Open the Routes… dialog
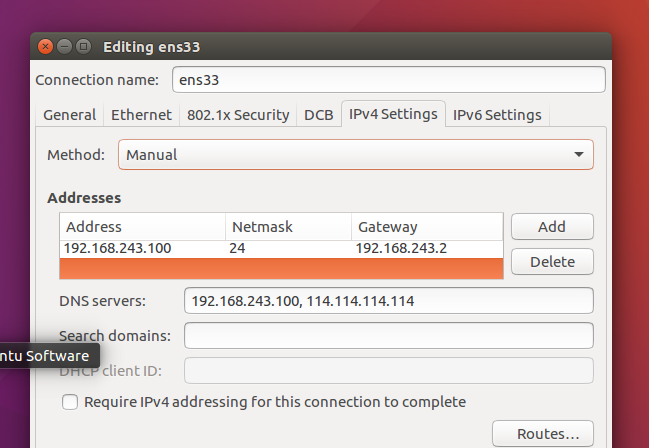The height and width of the screenshot is (448, 649). pos(547,434)
